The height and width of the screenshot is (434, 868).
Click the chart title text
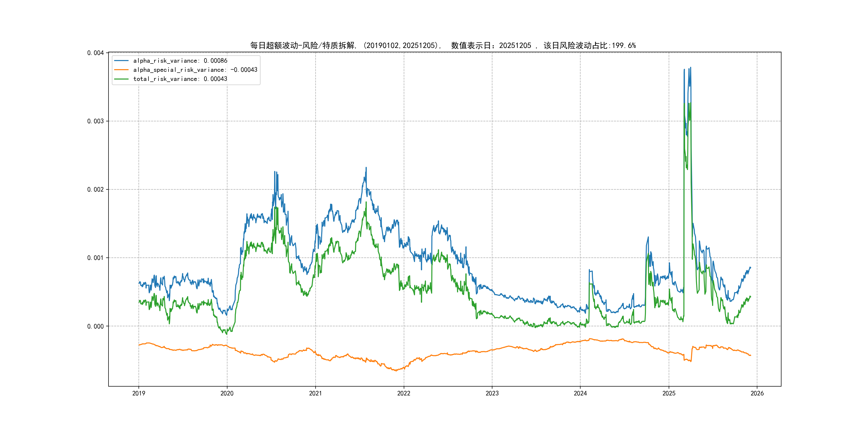click(x=443, y=46)
